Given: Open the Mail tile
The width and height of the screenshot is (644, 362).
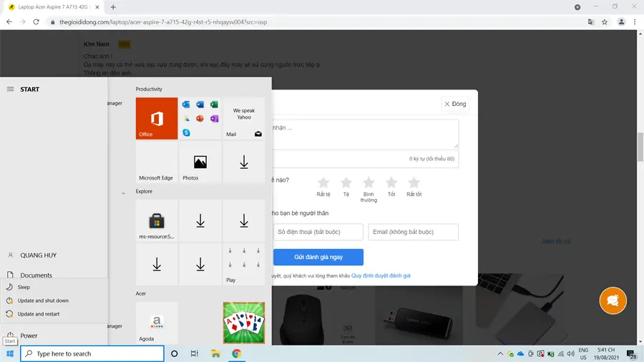Looking at the screenshot, I should 244,118.
